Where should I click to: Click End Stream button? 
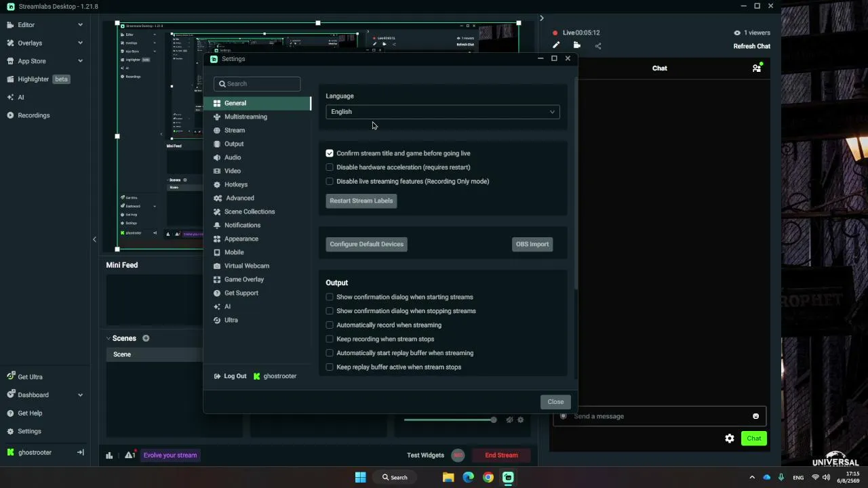click(x=501, y=455)
